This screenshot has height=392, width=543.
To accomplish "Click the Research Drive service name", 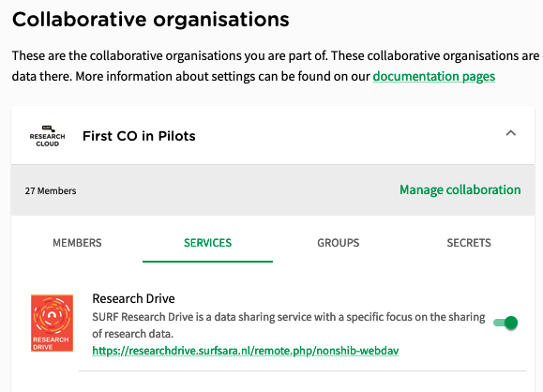I will tap(133, 298).
